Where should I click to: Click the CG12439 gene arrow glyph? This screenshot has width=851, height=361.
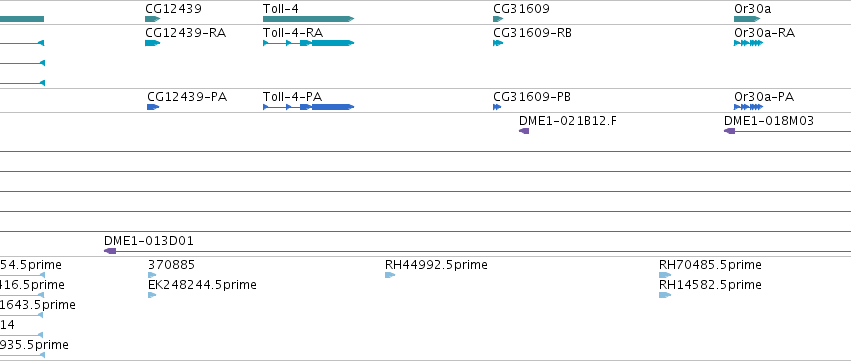[153, 19]
